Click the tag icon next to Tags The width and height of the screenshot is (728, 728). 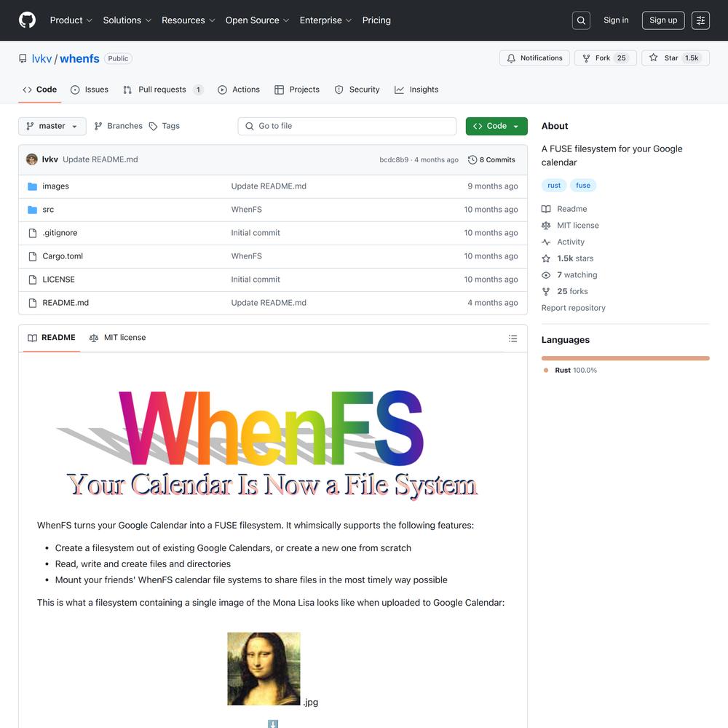click(x=153, y=126)
